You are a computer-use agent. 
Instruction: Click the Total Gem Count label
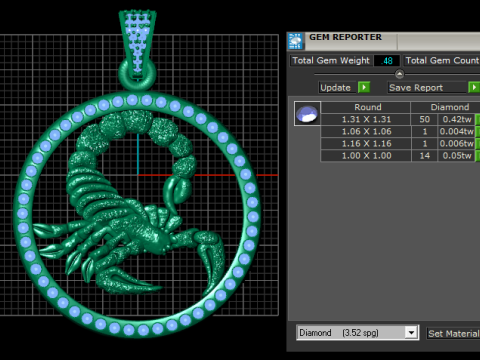click(x=442, y=61)
